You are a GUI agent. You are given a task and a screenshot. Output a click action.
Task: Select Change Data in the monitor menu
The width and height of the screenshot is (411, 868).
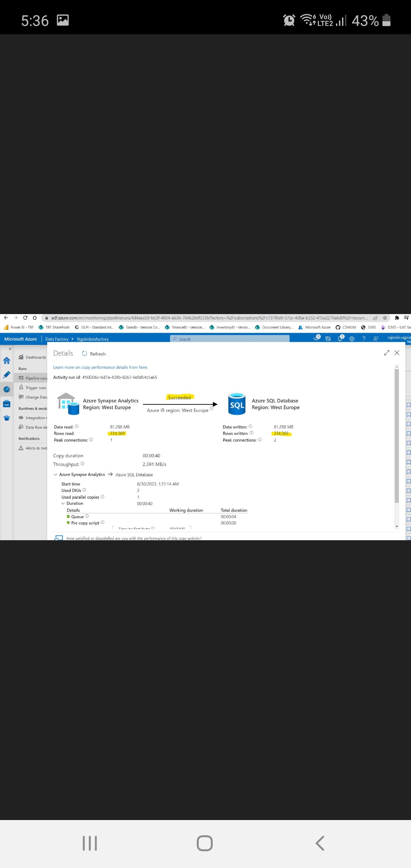tap(33, 397)
